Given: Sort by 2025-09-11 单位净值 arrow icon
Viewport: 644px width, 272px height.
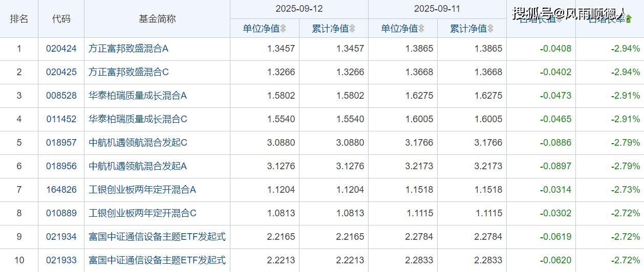Looking at the screenshot, I should (422, 29).
